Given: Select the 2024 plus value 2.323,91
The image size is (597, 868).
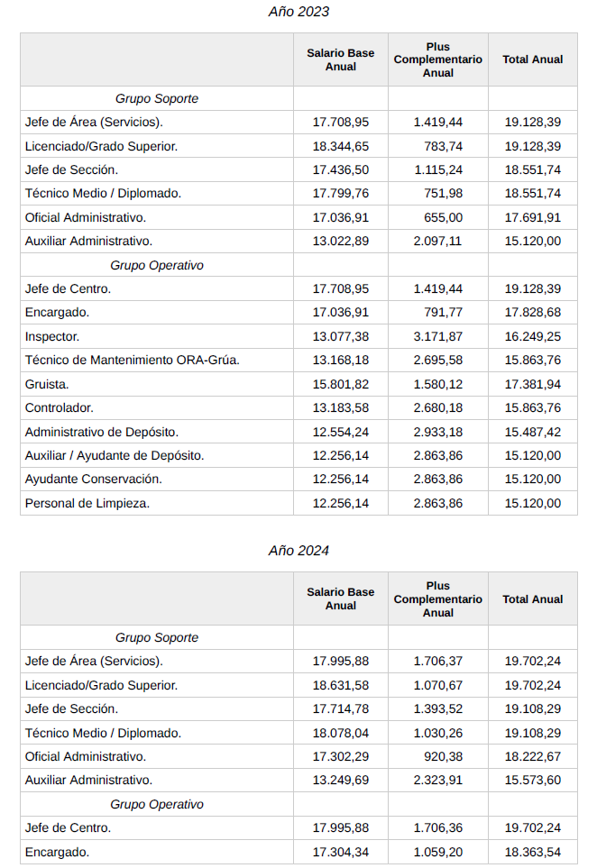Looking at the screenshot, I should click(438, 780).
